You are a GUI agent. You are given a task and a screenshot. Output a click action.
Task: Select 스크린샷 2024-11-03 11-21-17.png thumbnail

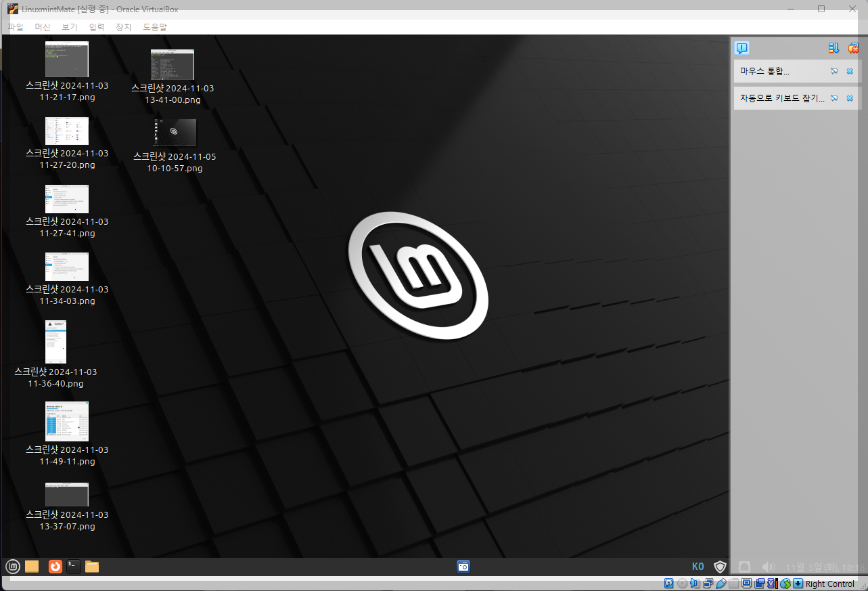[x=67, y=60]
